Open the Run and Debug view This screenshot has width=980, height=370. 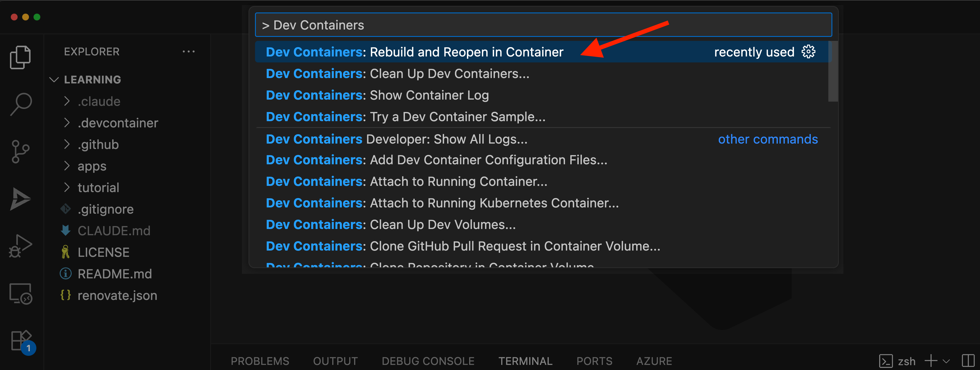[x=21, y=245]
